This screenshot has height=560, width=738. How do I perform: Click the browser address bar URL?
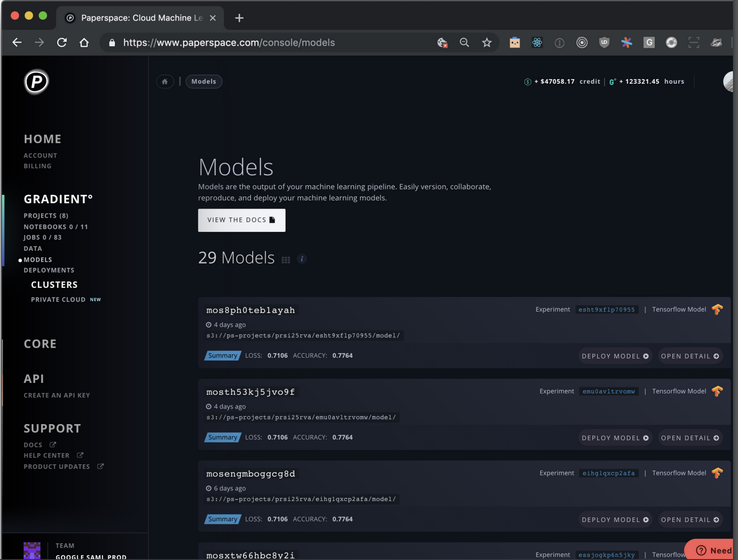click(x=229, y=43)
